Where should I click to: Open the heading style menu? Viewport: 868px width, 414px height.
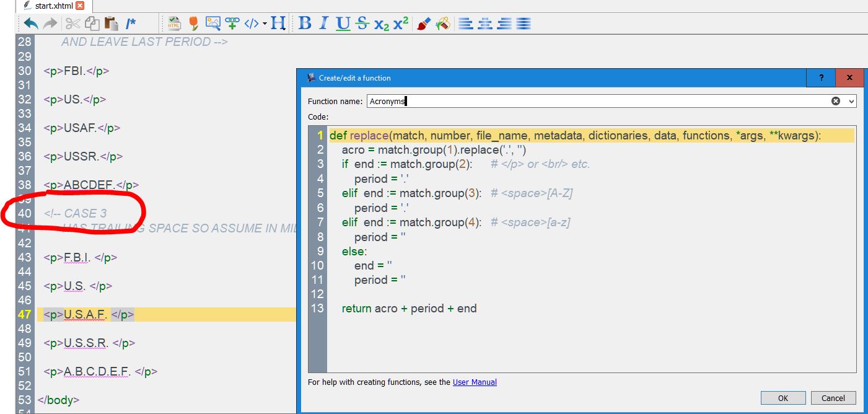point(278,24)
